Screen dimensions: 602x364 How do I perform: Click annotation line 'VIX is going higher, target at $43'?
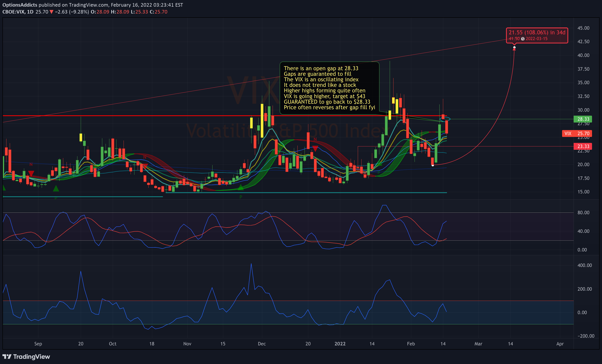pos(325,96)
